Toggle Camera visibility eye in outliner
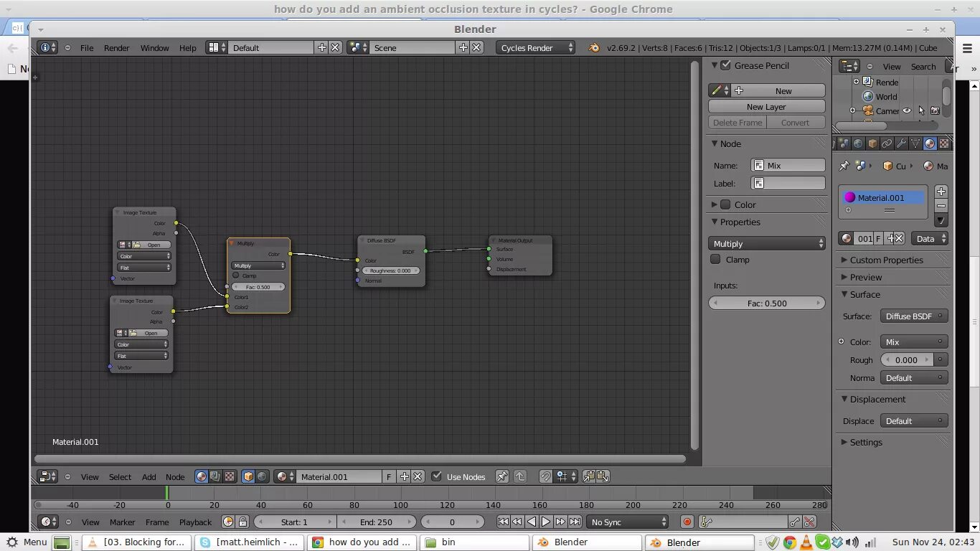 click(x=907, y=110)
